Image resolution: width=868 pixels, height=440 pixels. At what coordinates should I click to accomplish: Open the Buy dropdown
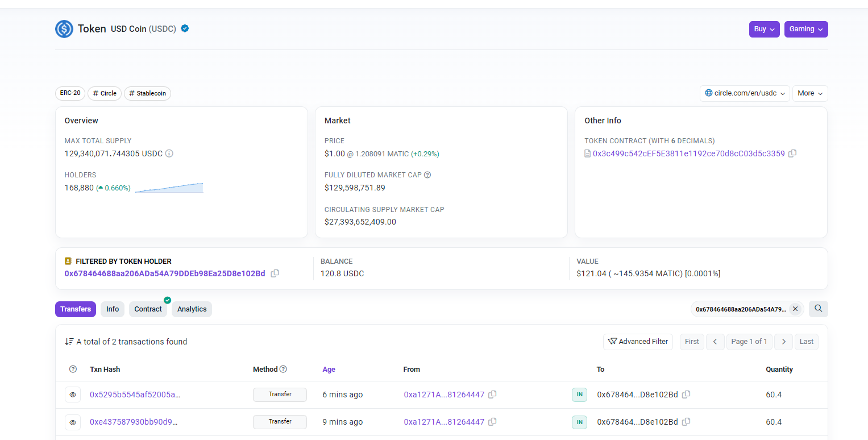click(765, 29)
